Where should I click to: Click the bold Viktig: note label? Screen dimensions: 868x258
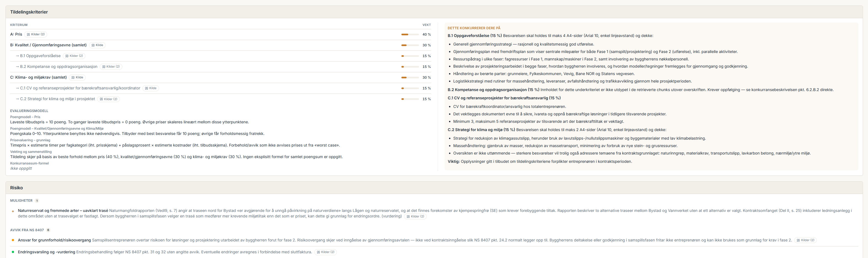[x=454, y=162]
